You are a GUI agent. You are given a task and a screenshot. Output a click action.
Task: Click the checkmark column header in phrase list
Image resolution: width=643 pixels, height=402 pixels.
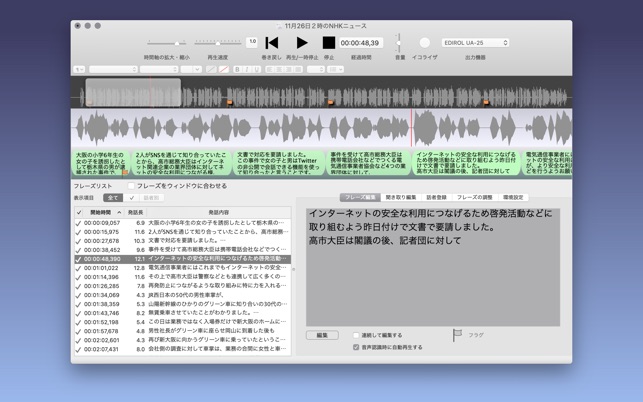click(79, 212)
